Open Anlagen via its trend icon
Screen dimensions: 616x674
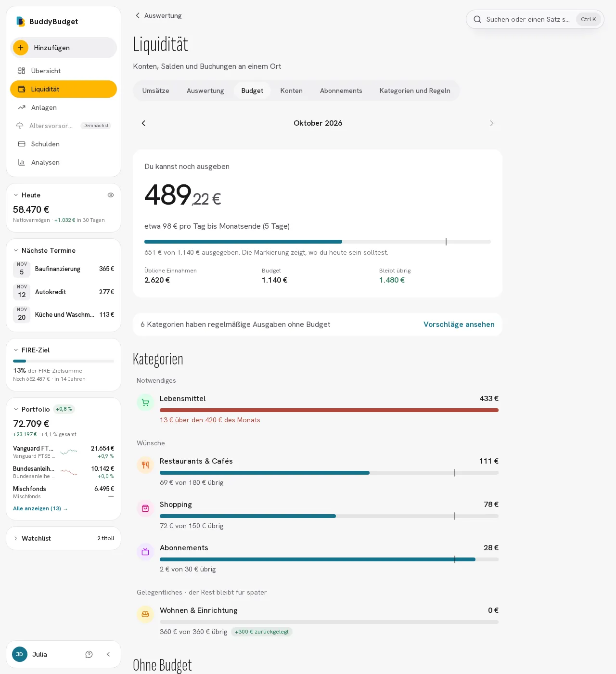pos(22,107)
